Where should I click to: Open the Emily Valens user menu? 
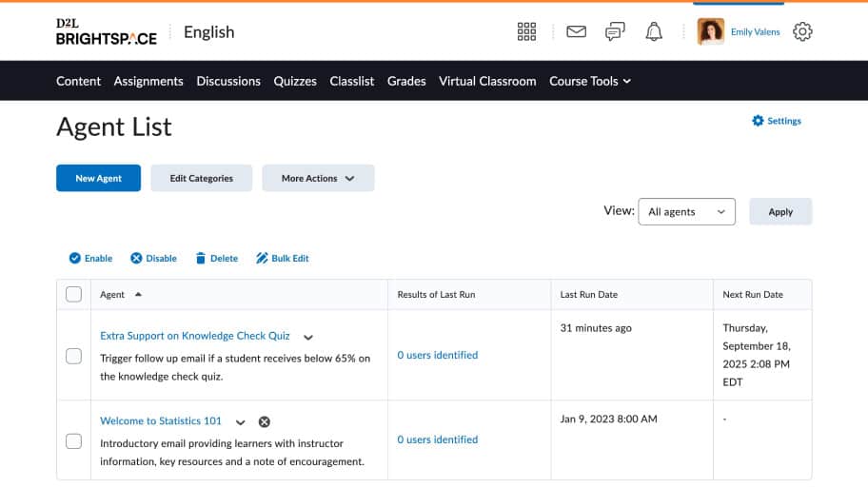point(755,32)
